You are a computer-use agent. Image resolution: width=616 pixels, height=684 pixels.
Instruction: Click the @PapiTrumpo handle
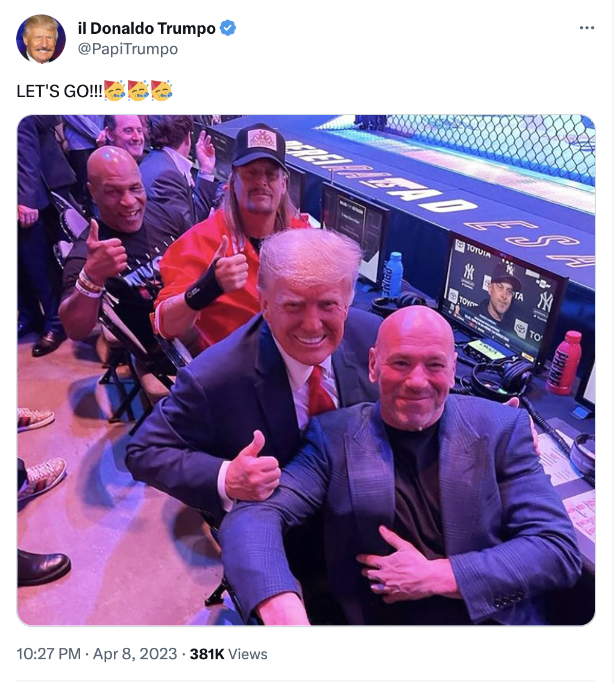[x=128, y=49]
